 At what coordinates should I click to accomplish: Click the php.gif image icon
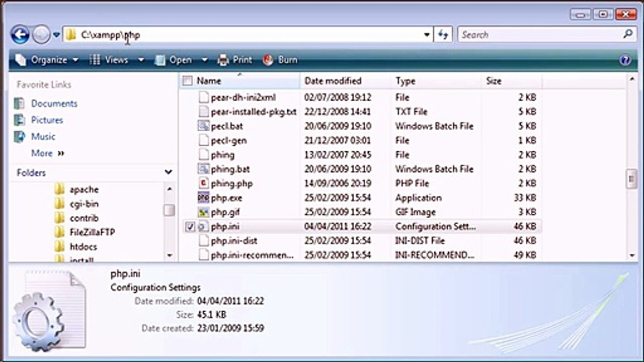pos(203,212)
